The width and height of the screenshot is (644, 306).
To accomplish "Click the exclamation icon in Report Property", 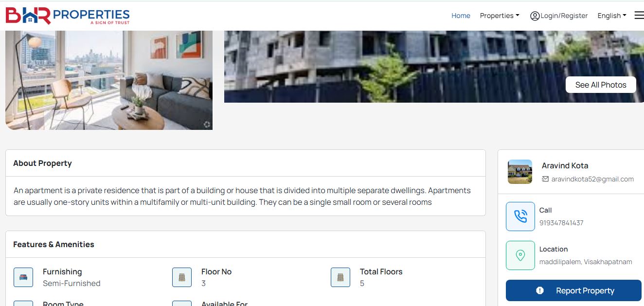I will (540, 290).
